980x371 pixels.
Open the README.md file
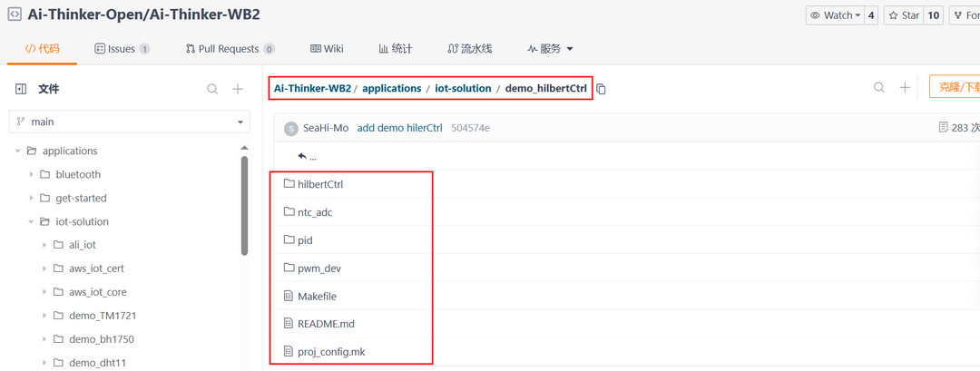(327, 324)
